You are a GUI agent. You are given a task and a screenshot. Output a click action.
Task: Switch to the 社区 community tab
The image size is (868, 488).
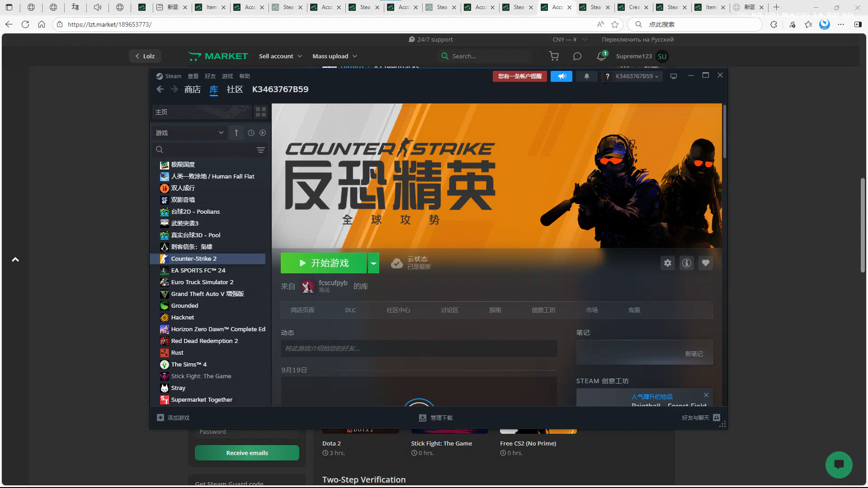click(x=235, y=89)
